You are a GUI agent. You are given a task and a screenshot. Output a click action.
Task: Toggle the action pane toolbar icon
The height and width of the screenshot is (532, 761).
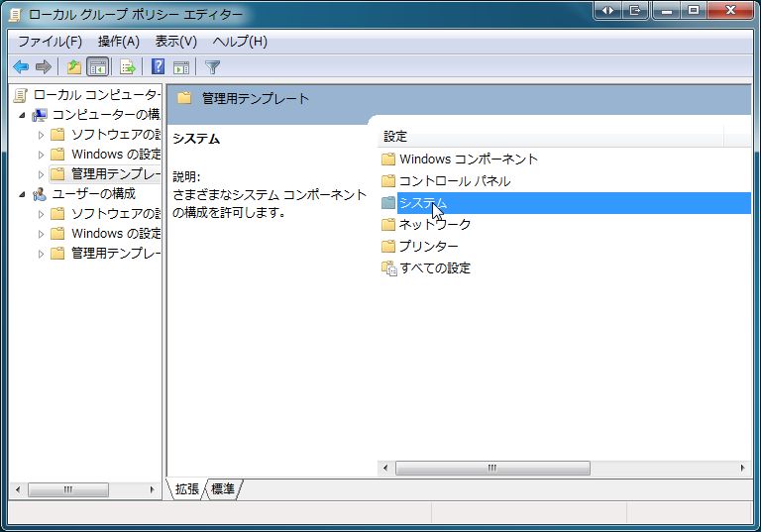(181, 67)
